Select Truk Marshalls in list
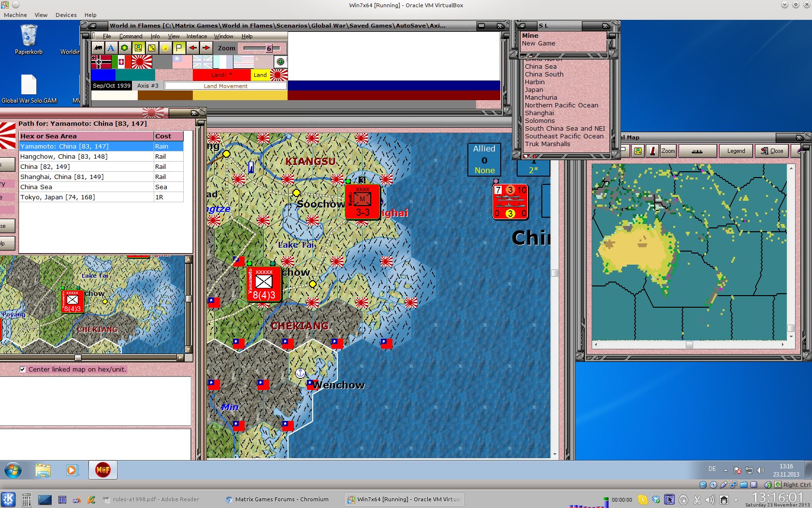This screenshot has width=812, height=508. (x=547, y=144)
